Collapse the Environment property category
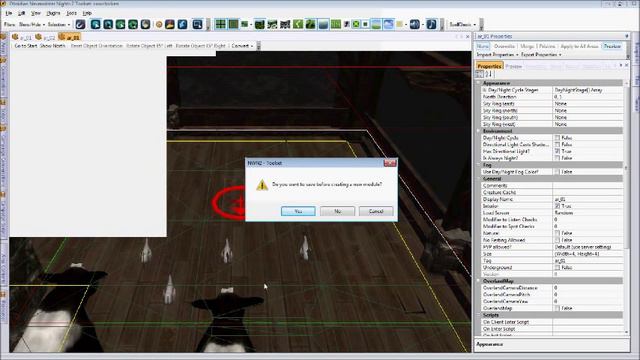Image resolution: width=640 pixels, height=360 pixels. (x=478, y=131)
